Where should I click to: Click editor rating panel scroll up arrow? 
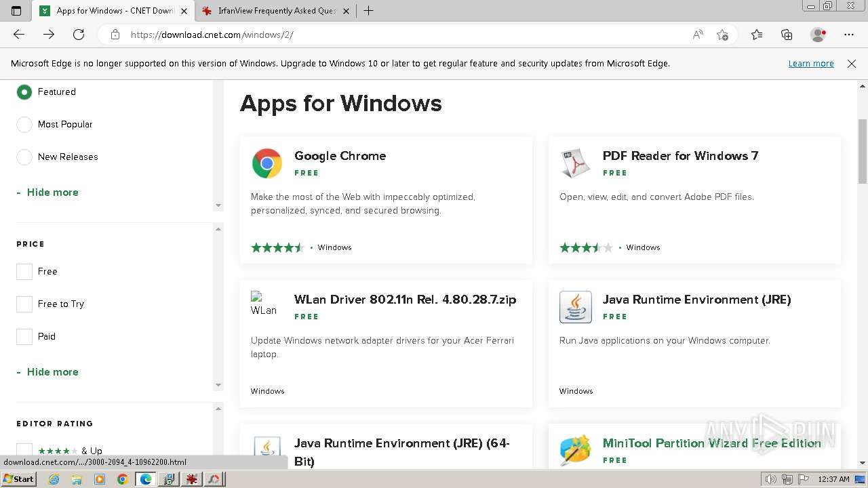218,409
